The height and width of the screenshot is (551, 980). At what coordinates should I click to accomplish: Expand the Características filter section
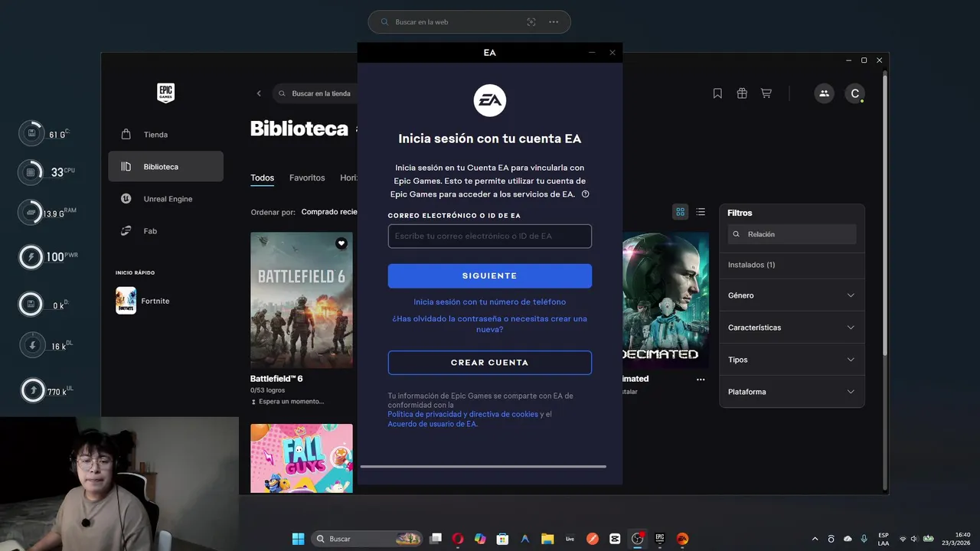click(792, 328)
